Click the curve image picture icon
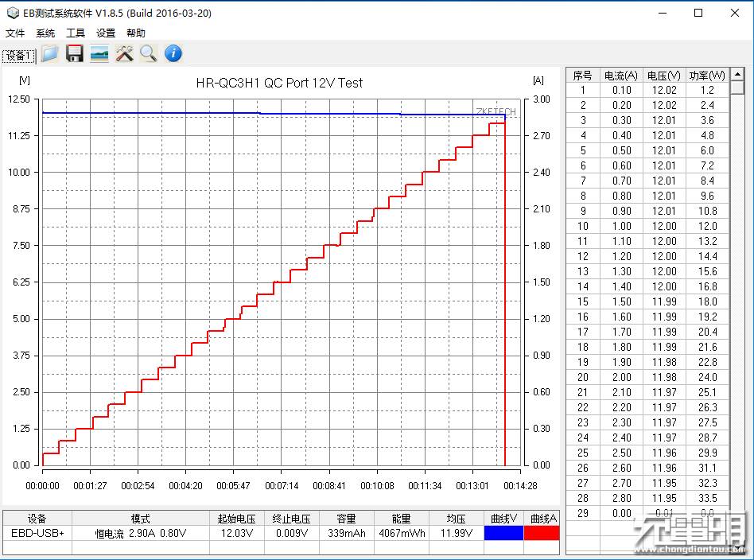The image size is (754, 560). click(x=99, y=53)
